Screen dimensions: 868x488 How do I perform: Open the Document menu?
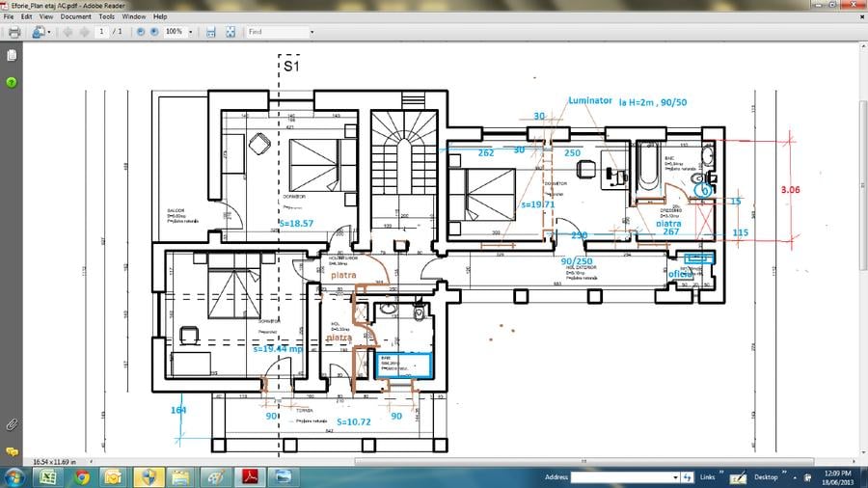(76, 16)
